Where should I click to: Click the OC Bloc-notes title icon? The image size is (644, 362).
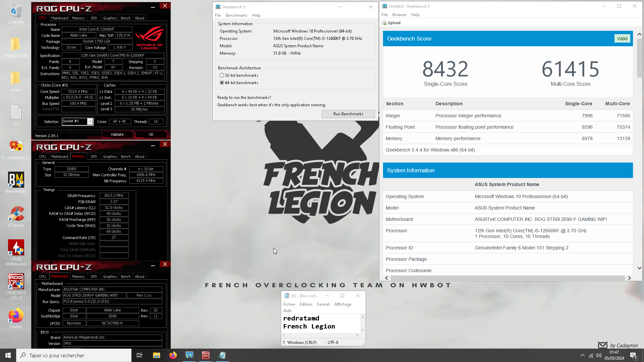(x=286, y=296)
